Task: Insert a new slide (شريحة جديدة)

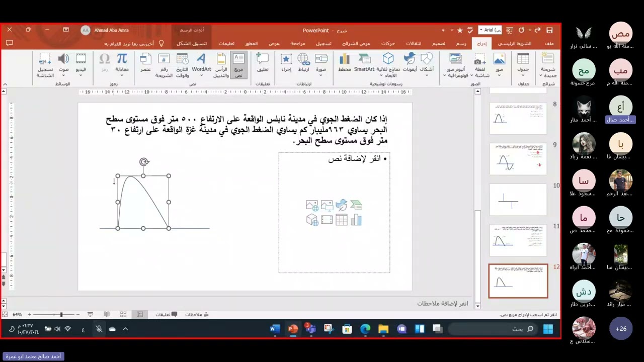Action: pyautogui.click(x=548, y=65)
